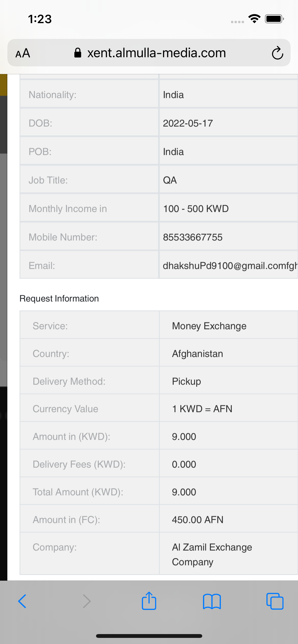Tap the home indicator bar
The height and width of the screenshot is (644, 298).
[149, 636]
